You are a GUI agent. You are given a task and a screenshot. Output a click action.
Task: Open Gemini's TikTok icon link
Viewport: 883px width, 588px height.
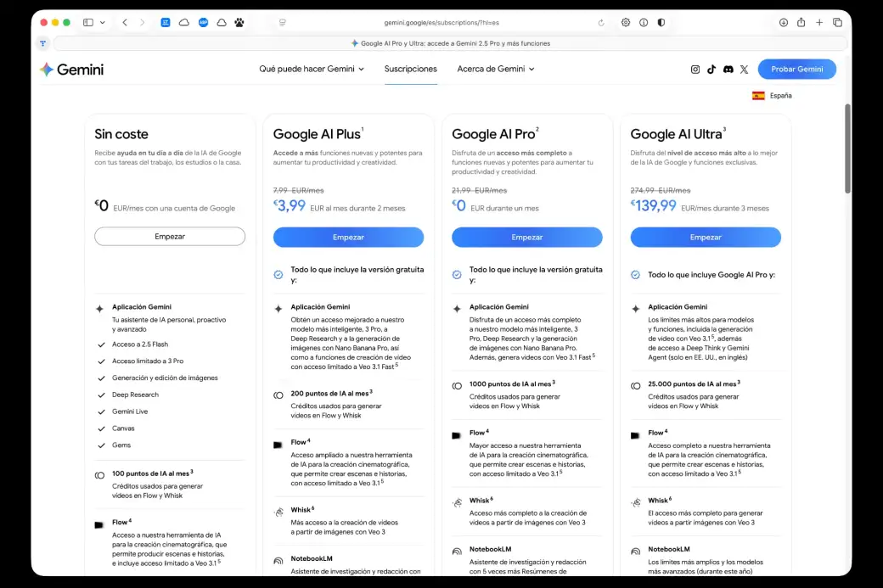point(711,70)
